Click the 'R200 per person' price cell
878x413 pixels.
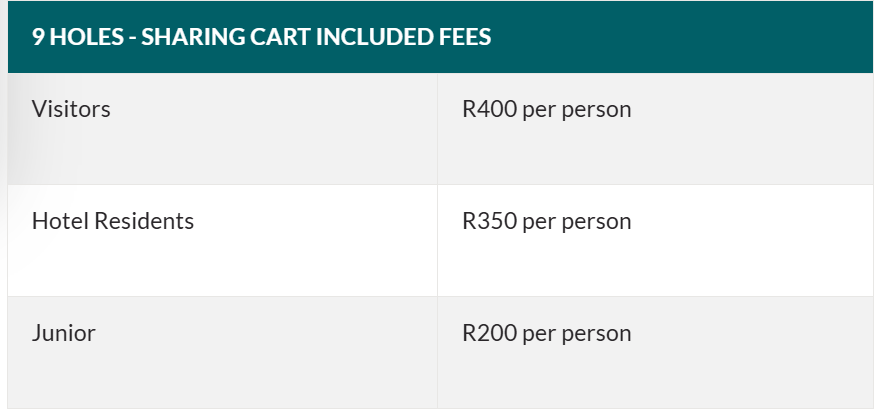(x=546, y=333)
